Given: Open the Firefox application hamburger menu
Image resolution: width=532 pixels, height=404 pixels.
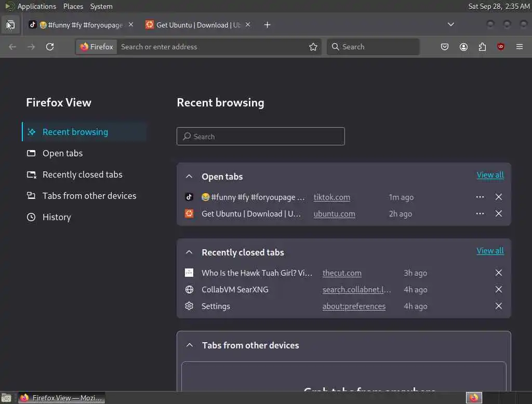Looking at the screenshot, I should [520, 47].
